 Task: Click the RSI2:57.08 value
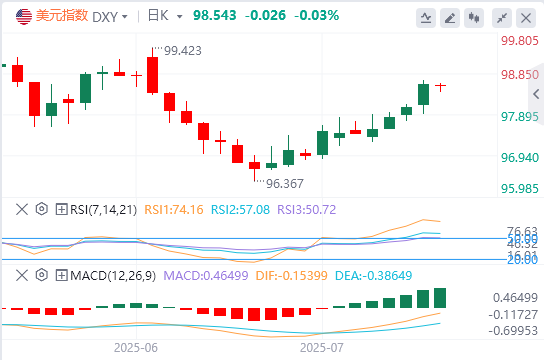coord(240,210)
